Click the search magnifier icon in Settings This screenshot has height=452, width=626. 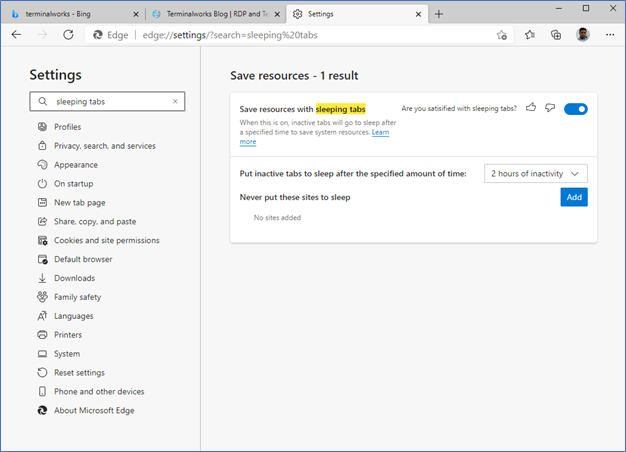click(43, 101)
